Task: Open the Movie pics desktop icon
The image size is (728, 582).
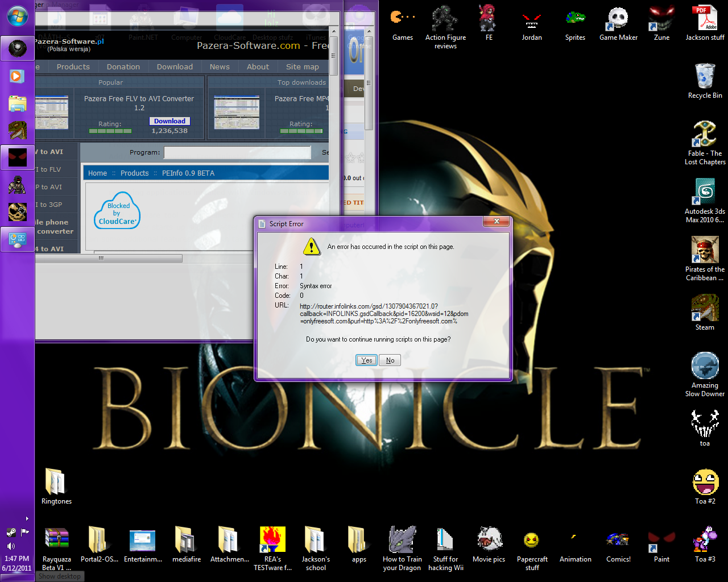Action: (x=489, y=545)
